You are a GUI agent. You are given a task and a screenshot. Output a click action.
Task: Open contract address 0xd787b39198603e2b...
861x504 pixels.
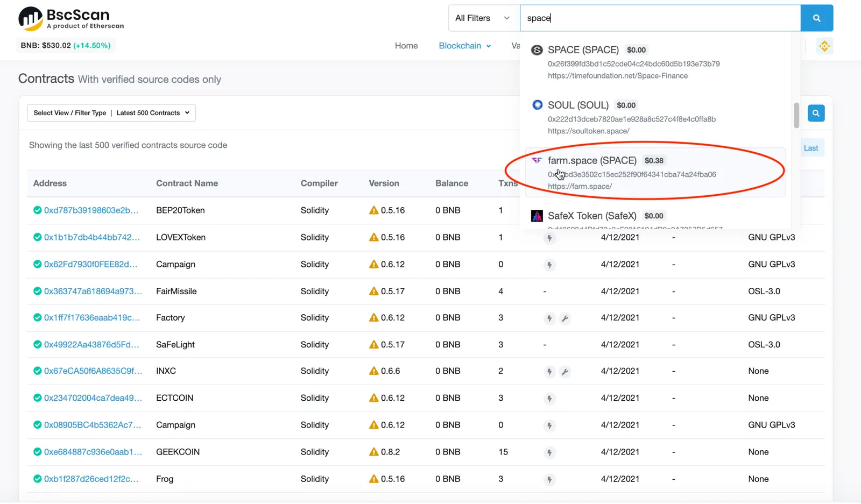[91, 210]
